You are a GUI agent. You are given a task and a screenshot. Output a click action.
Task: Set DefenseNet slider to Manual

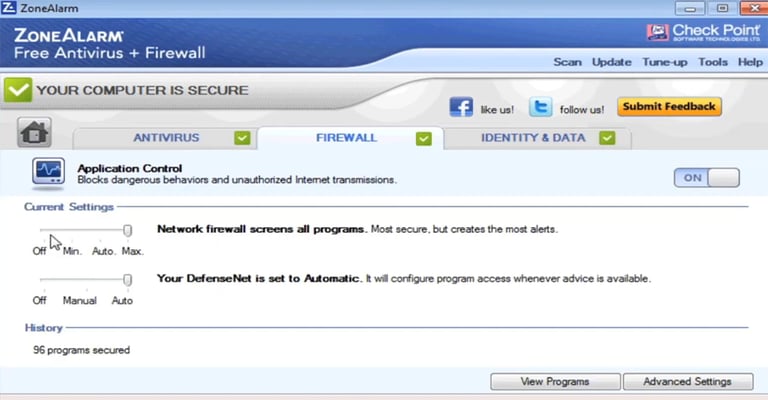79,280
